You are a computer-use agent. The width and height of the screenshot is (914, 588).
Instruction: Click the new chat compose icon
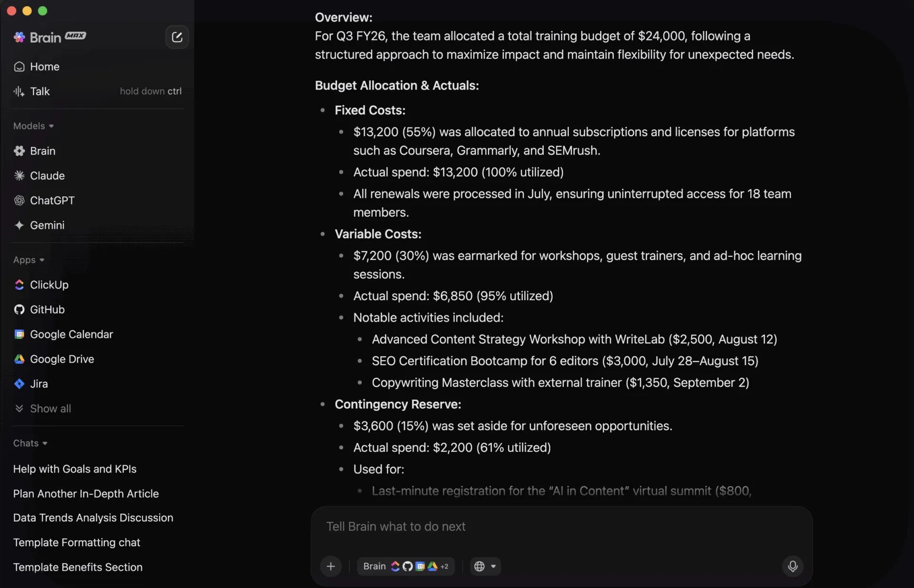177,37
